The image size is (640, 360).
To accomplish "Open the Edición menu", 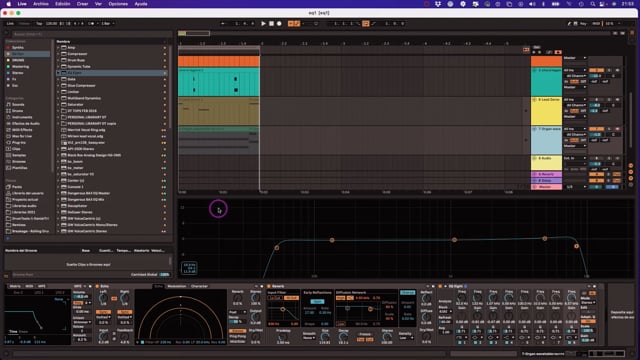I will tap(62, 4).
